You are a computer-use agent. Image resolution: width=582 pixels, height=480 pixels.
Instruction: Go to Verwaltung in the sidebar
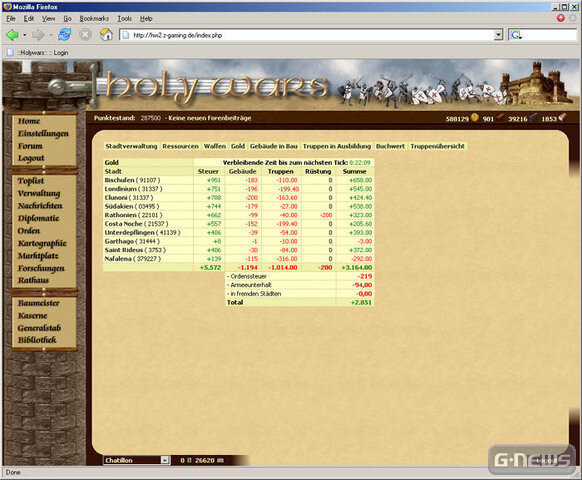tap(39, 193)
